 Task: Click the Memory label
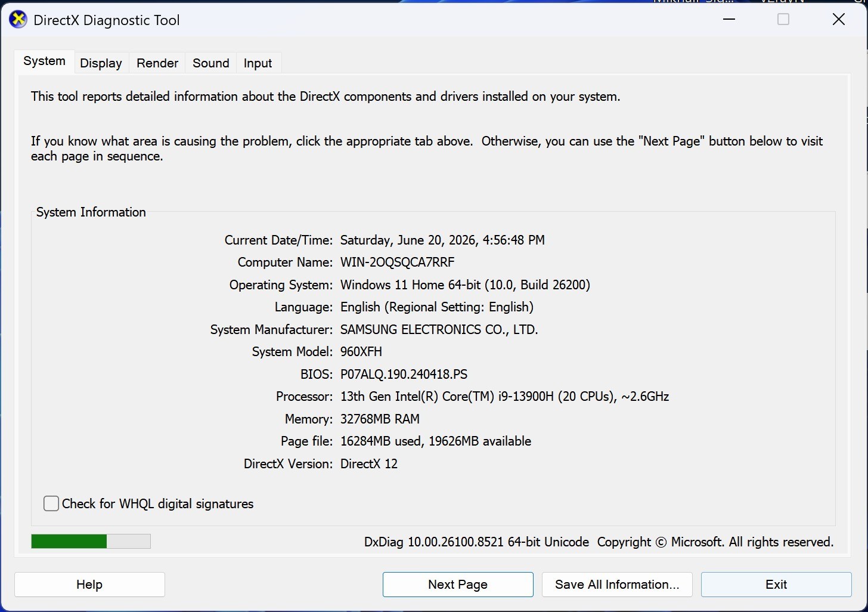308,419
